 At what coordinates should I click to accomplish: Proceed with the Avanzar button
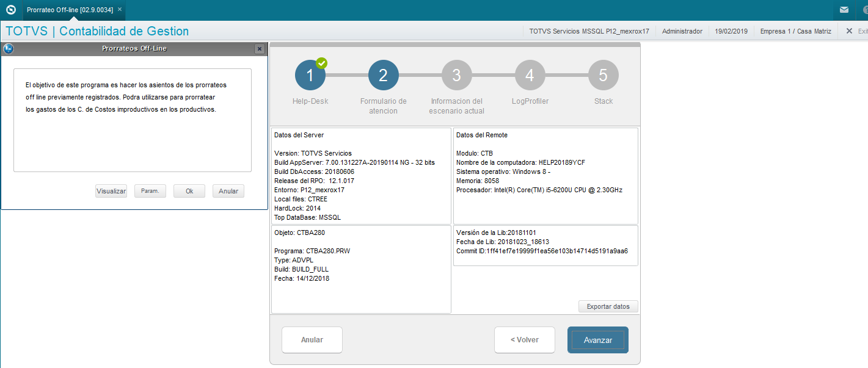pos(598,340)
